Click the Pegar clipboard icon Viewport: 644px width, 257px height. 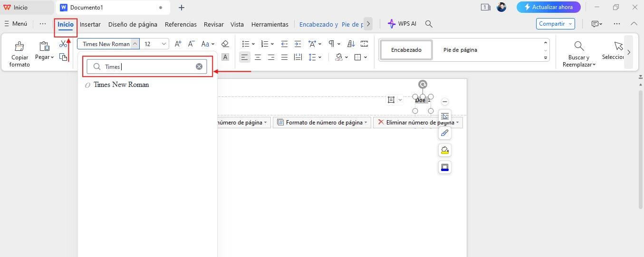[x=44, y=46]
